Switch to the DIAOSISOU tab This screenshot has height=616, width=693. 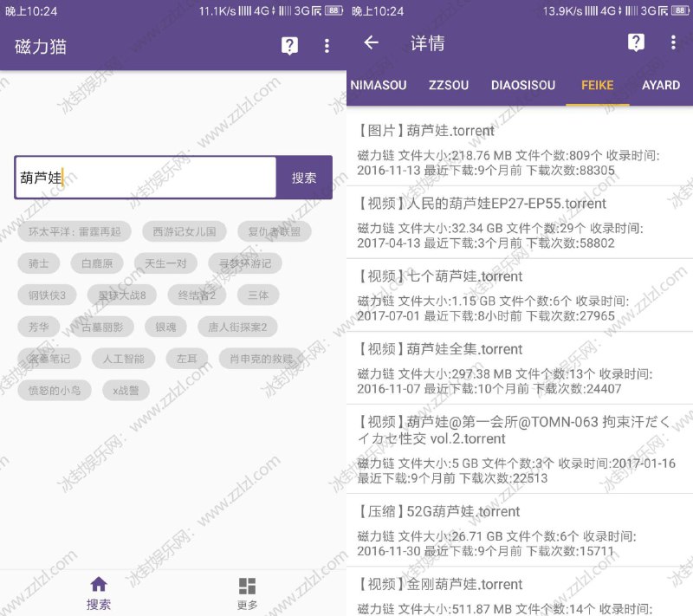pyautogui.click(x=523, y=85)
